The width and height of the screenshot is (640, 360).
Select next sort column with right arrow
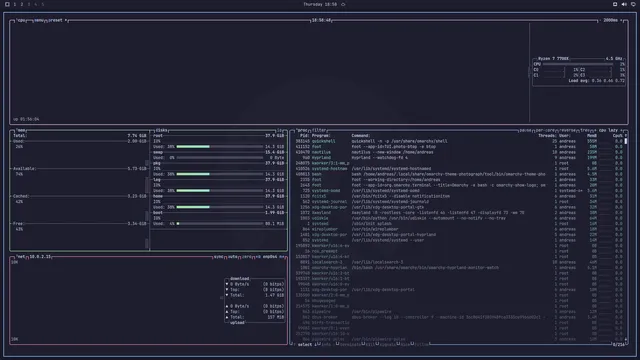(621, 130)
